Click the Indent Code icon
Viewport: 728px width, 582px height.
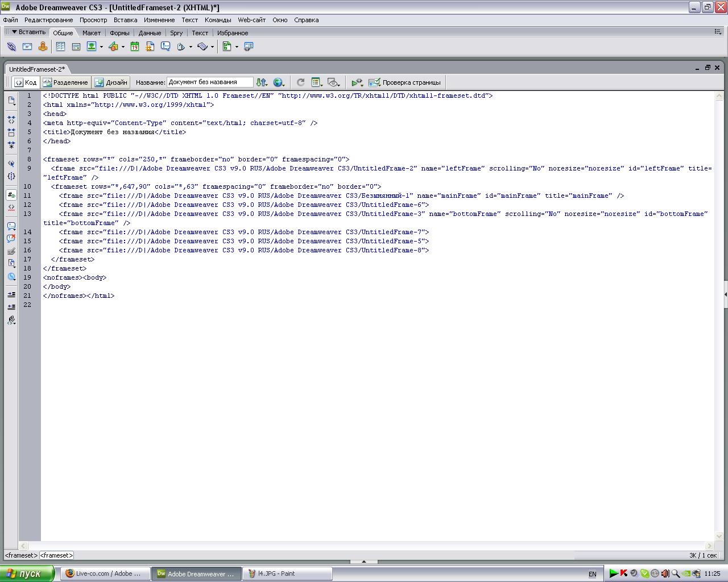(x=11, y=294)
